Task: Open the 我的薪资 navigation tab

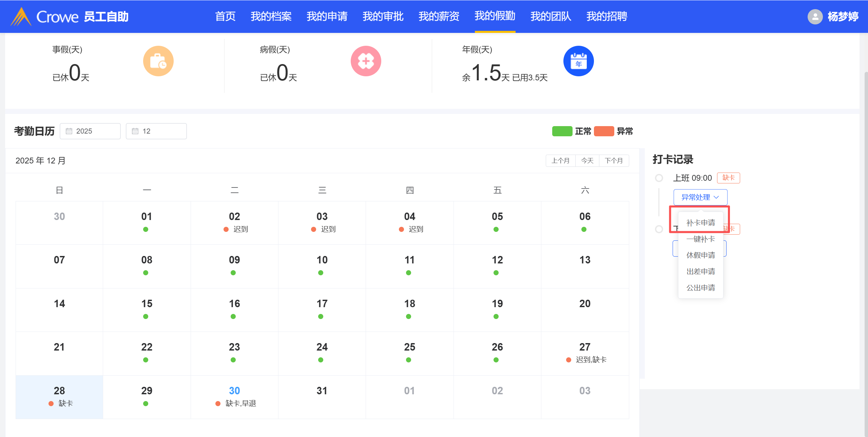Action: 439,16
